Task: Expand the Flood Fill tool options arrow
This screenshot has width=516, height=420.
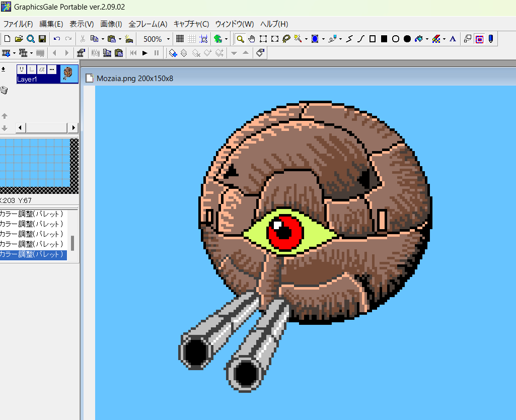Action: point(427,39)
